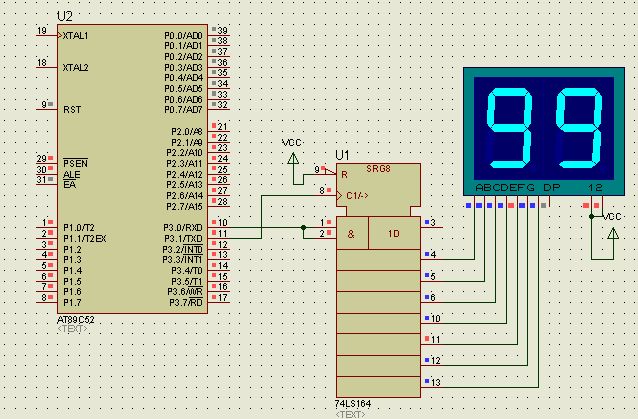This screenshot has height=419, width=638.
Task: Click pin 39 of the AT89C52
Action: (223, 31)
